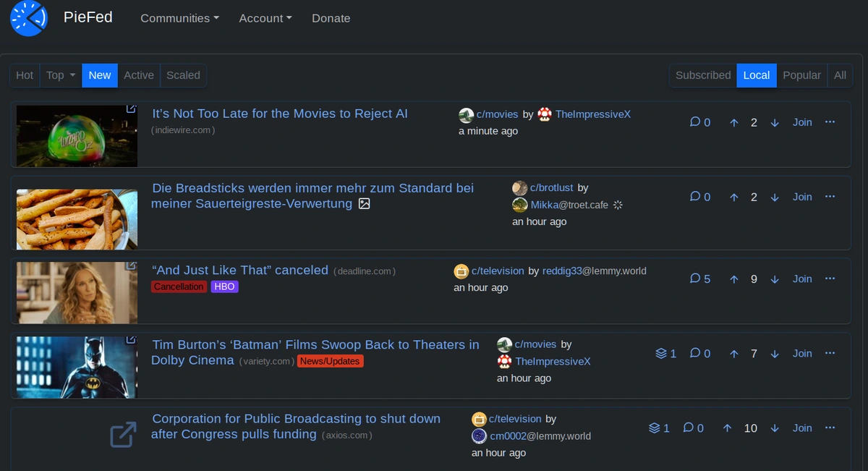This screenshot has height=471, width=868.
Task: Switch to the New sort tab
Action: click(100, 75)
